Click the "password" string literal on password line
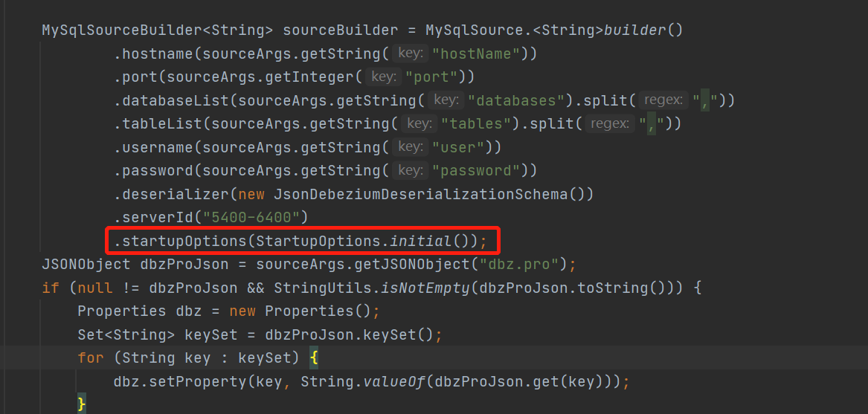The width and height of the screenshot is (868, 414). pyautogui.click(x=479, y=170)
